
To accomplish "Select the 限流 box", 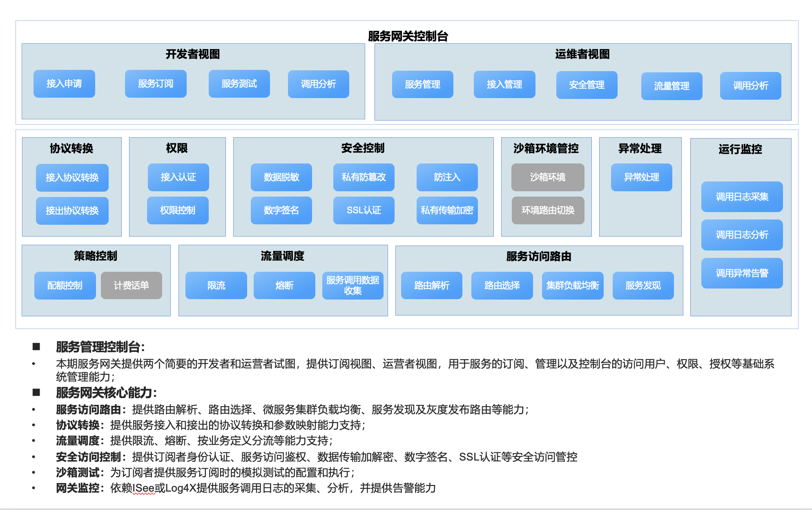I will [x=216, y=286].
